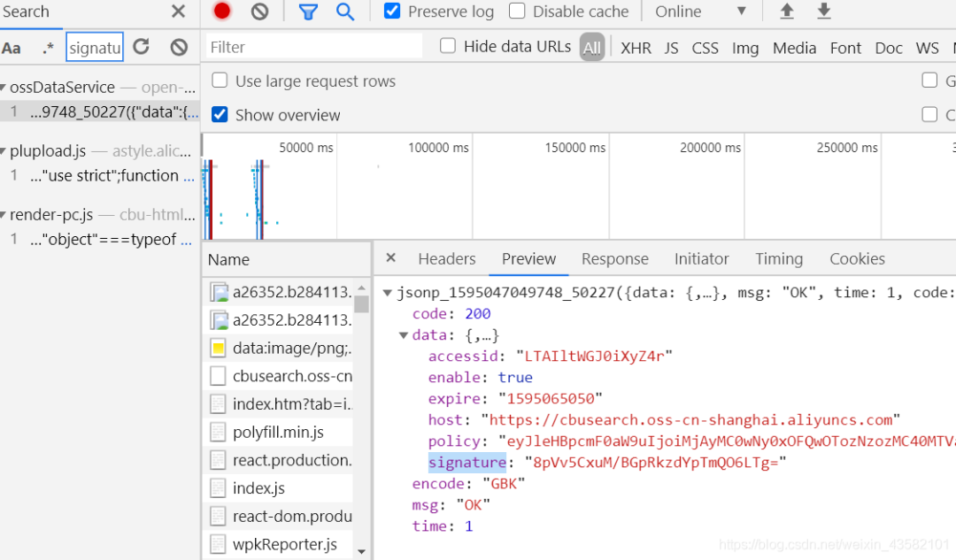Image resolution: width=956 pixels, height=560 pixels.
Task: Filter requests by XHR
Action: pyautogui.click(x=636, y=48)
